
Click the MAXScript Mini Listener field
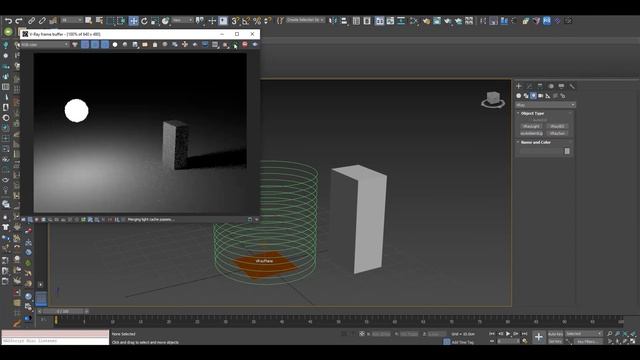pyautogui.click(x=55, y=341)
